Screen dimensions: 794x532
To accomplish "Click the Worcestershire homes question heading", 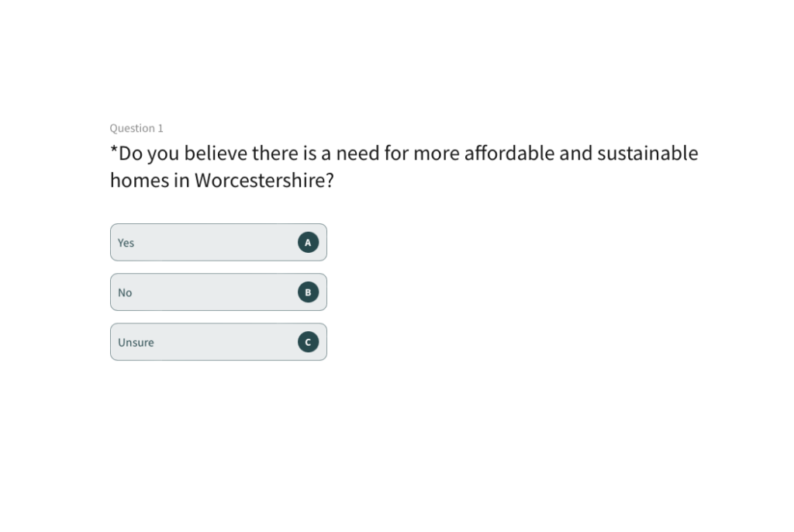I will pos(403,166).
